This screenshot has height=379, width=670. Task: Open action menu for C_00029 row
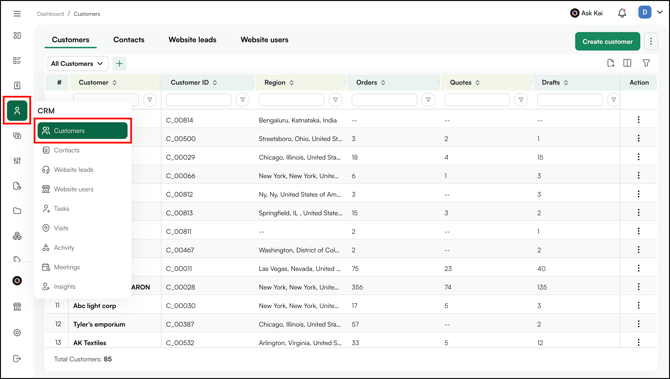(x=638, y=157)
